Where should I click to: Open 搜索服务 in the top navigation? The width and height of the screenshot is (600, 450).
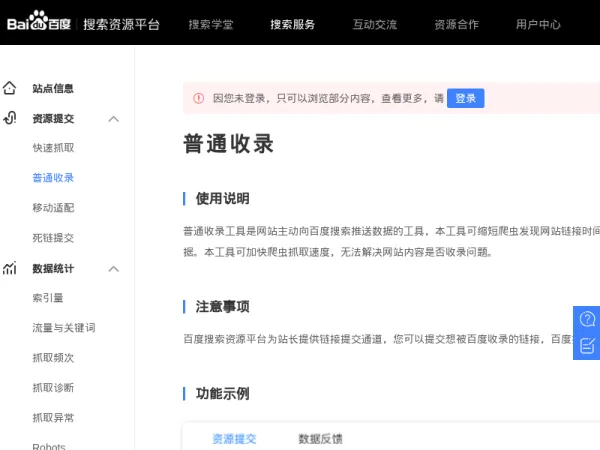(293, 24)
